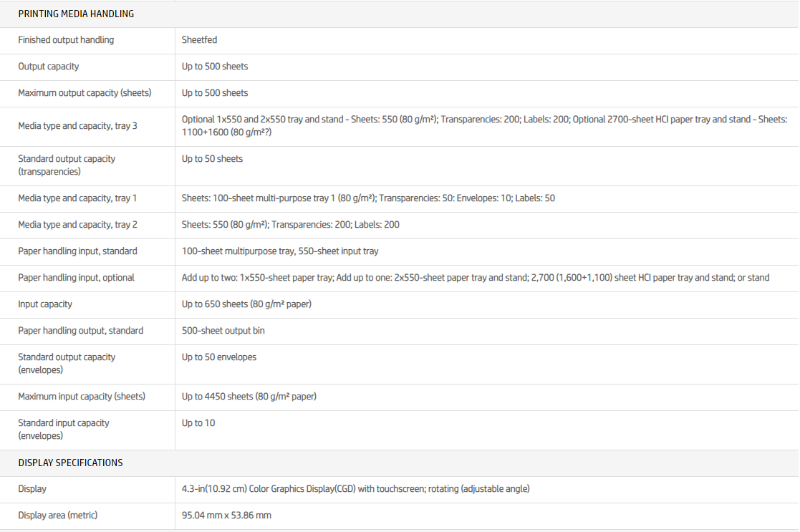This screenshot has height=532, width=800.
Task: Click the Up to 50 sheets value
Action: coord(212,159)
